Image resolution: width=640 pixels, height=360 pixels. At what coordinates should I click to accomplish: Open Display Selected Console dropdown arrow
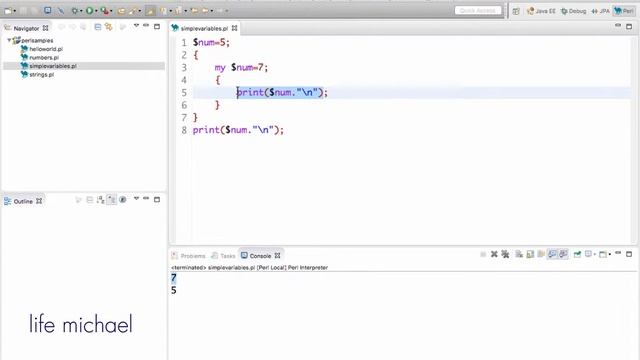pos(595,255)
